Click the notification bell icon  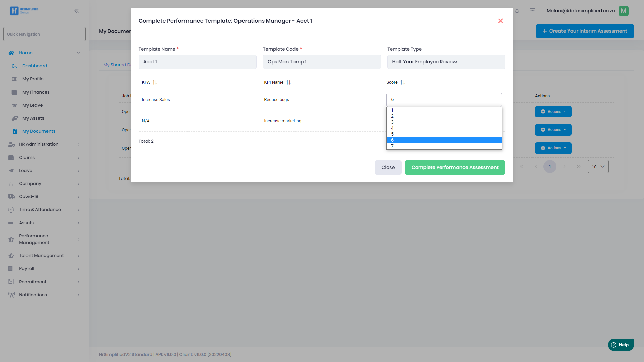pyautogui.click(x=517, y=11)
